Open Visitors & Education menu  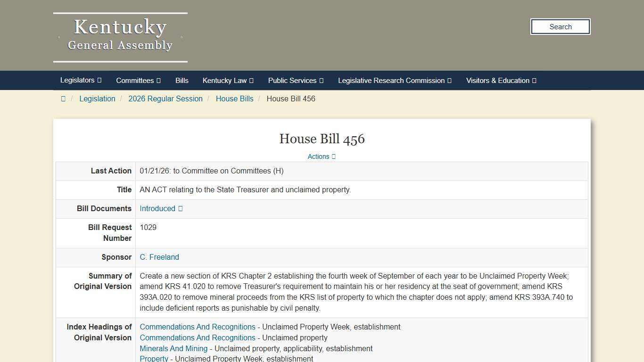tap(501, 81)
